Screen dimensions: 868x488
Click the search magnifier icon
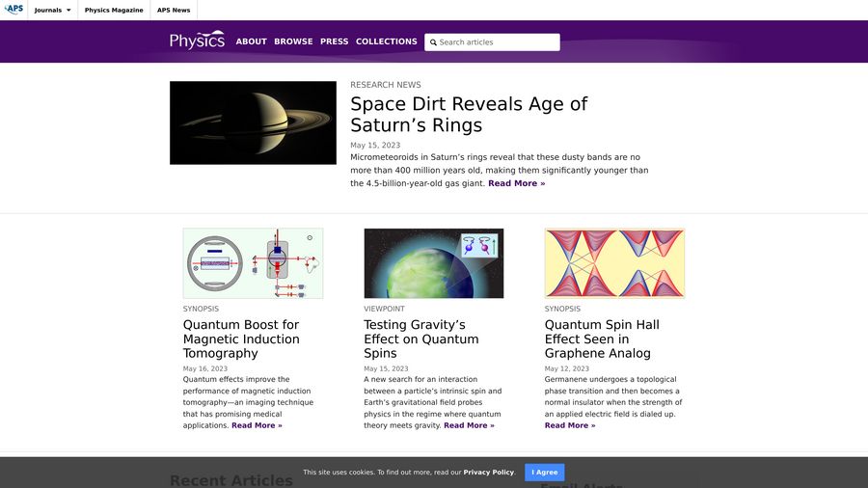(x=433, y=42)
